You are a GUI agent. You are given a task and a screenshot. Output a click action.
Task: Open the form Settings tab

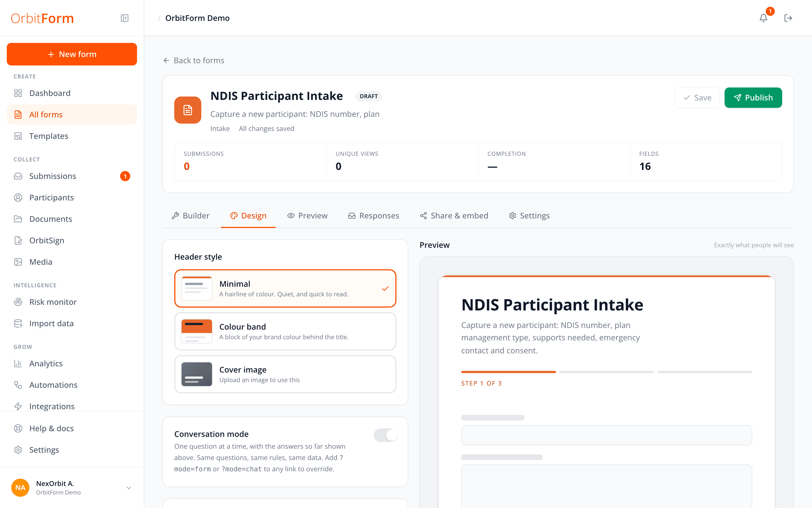pyautogui.click(x=529, y=216)
